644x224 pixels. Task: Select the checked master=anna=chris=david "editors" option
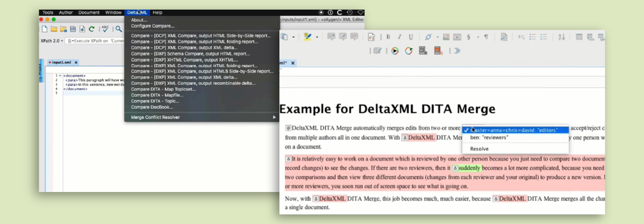point(514,130)
